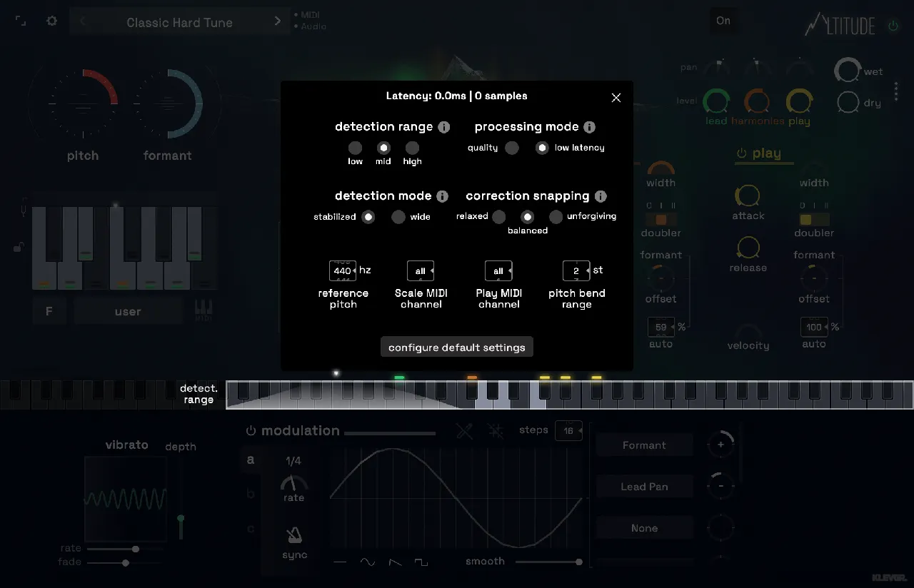Viewport: 914px width, 588px height.
Task: Adjust the vibrato depth slider
Action: click(x=181, y=499)
